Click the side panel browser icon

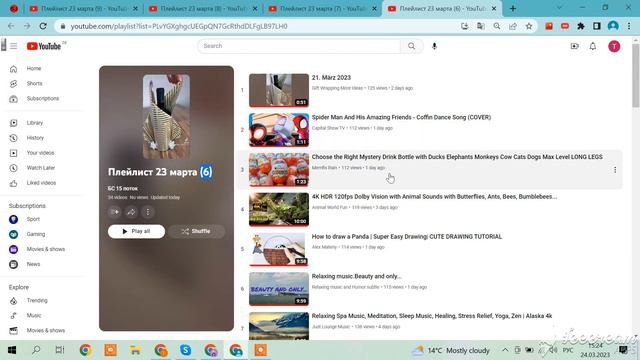(x=597, y=26)
